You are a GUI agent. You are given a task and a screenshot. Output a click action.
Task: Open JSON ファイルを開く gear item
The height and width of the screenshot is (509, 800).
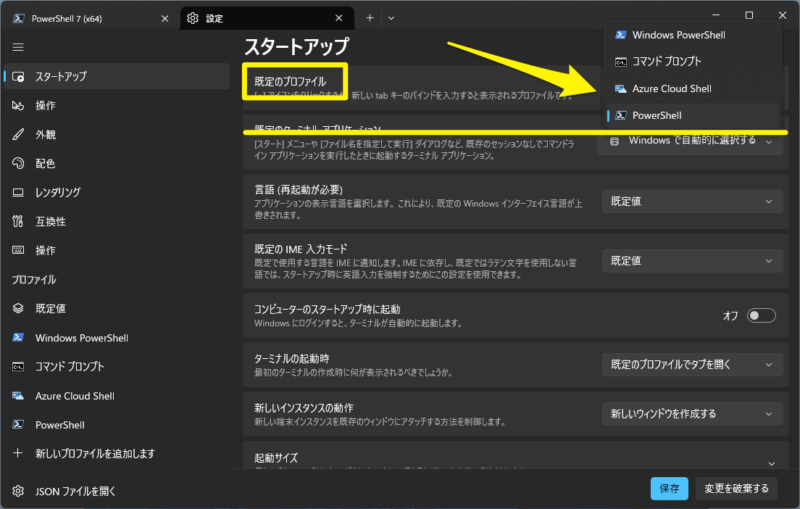point(116,491)
